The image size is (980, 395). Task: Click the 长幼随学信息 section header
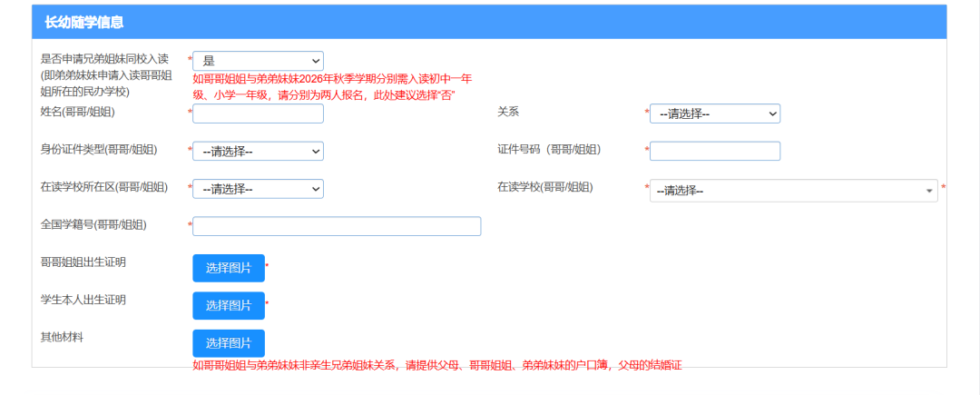pyautogui.click(x=84, y=22)
